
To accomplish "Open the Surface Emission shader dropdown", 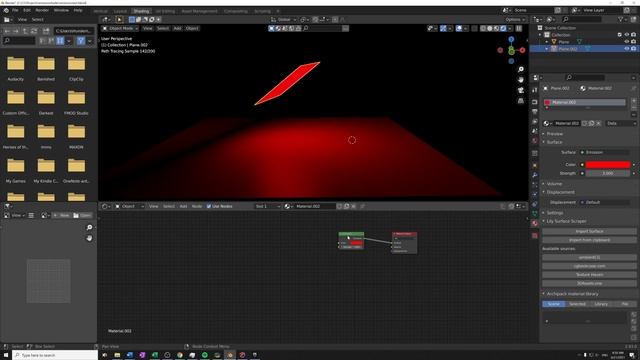I will (x=605, y=152).
